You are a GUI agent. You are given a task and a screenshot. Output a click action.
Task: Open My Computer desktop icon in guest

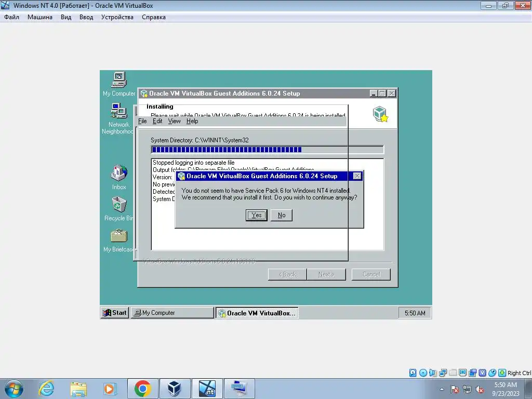pyautogui.click(x=119, y=84)
